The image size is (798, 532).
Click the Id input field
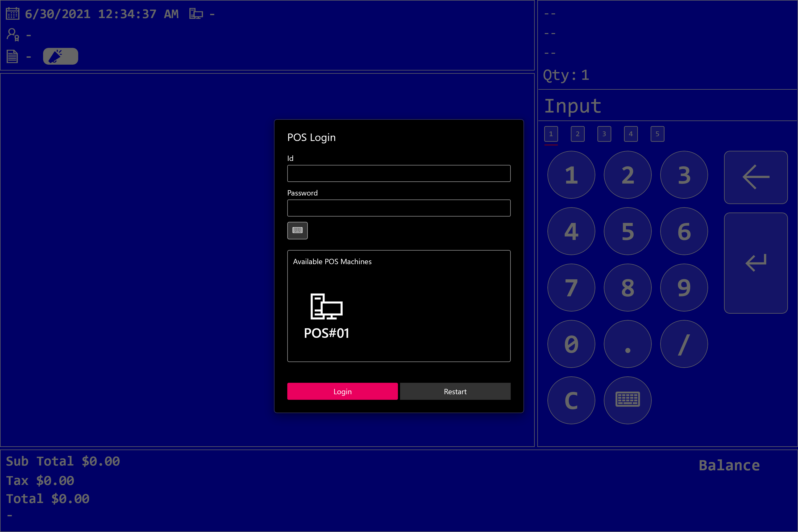[x=399, y=173]
